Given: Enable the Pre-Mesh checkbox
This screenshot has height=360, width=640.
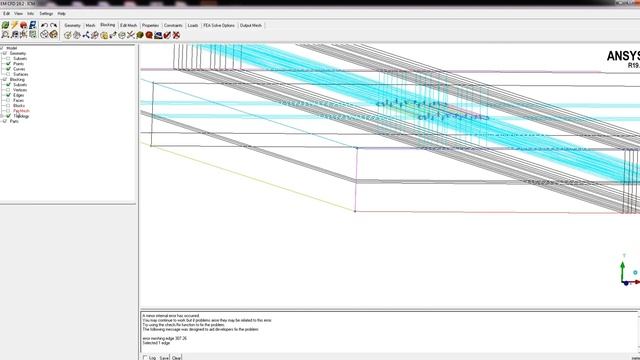Looking at the screenshot, I should (8, 111).
